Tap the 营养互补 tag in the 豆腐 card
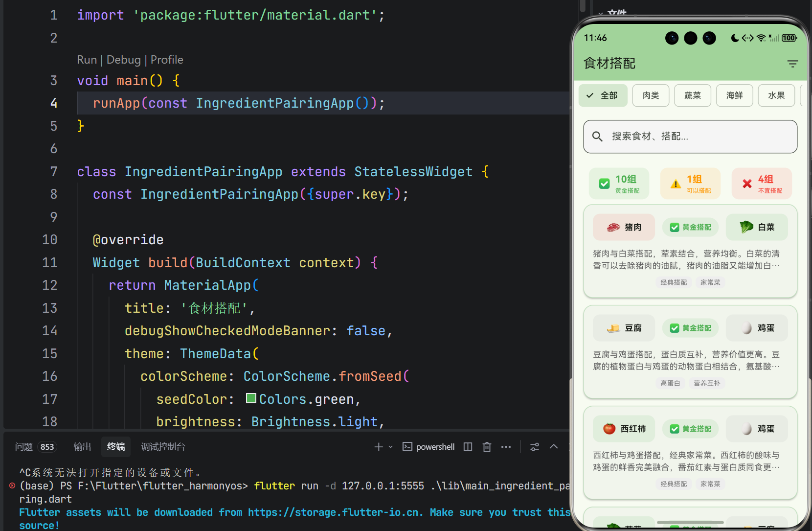 pos(707,383)
